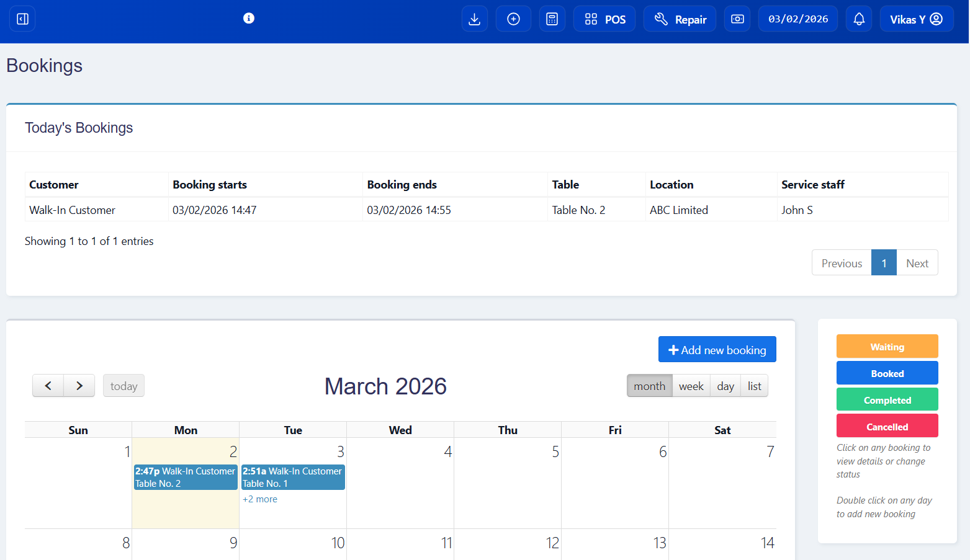Collapse the left sidebar panel

point(22,19)
